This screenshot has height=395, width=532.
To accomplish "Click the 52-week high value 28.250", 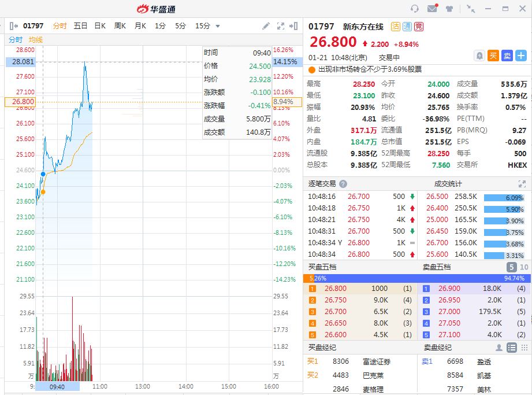I will point(438,153).
